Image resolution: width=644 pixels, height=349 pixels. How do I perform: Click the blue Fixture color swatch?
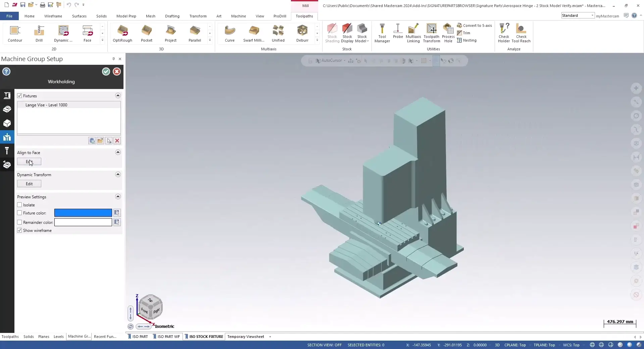83,213
